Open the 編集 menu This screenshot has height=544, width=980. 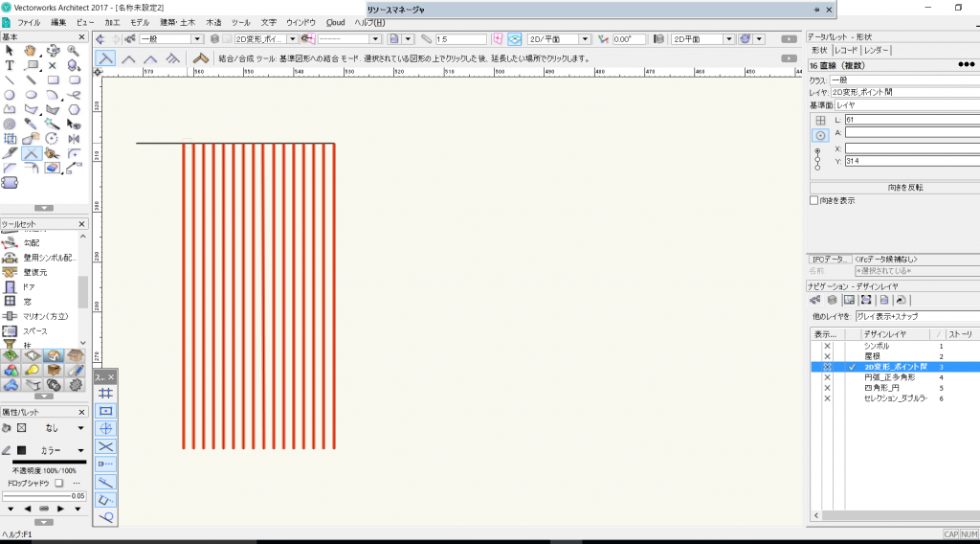point(58,23)
